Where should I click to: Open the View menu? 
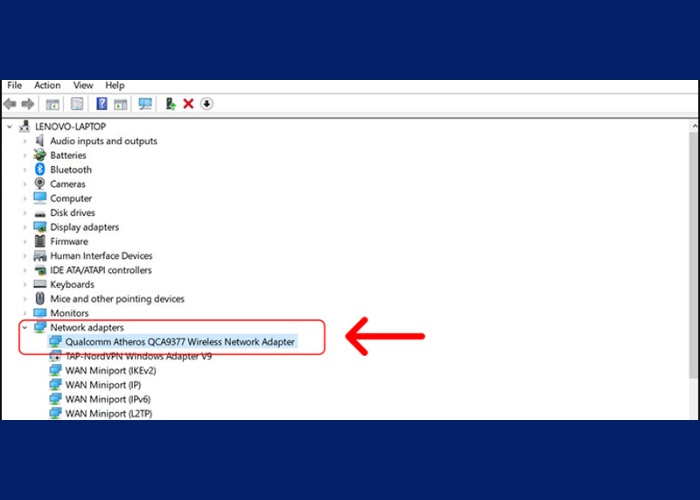[x=83, y=86]
